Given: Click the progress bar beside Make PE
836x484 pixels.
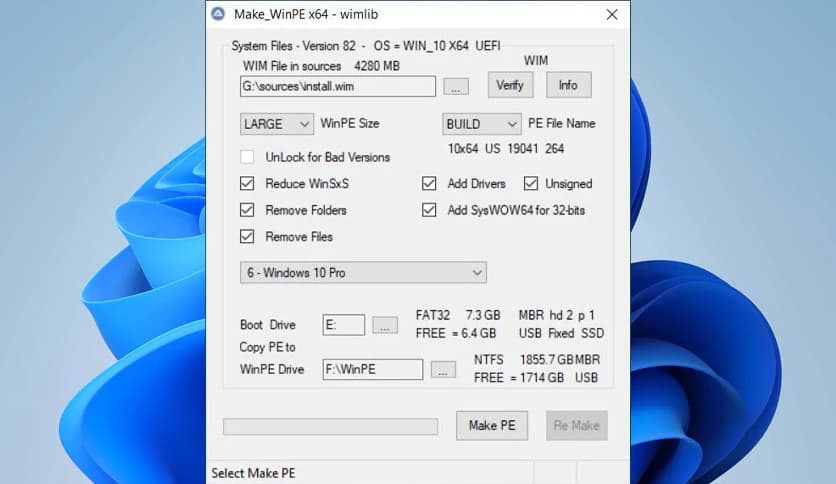Looking at the screenshot, I should [x=331, y=426].
